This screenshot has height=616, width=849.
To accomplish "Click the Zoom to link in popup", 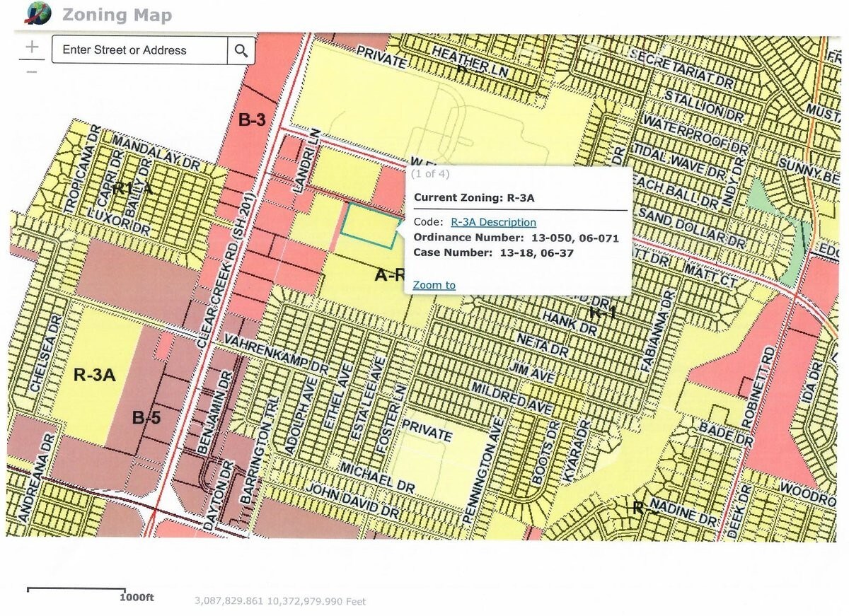I will click(x=434, y=285).
